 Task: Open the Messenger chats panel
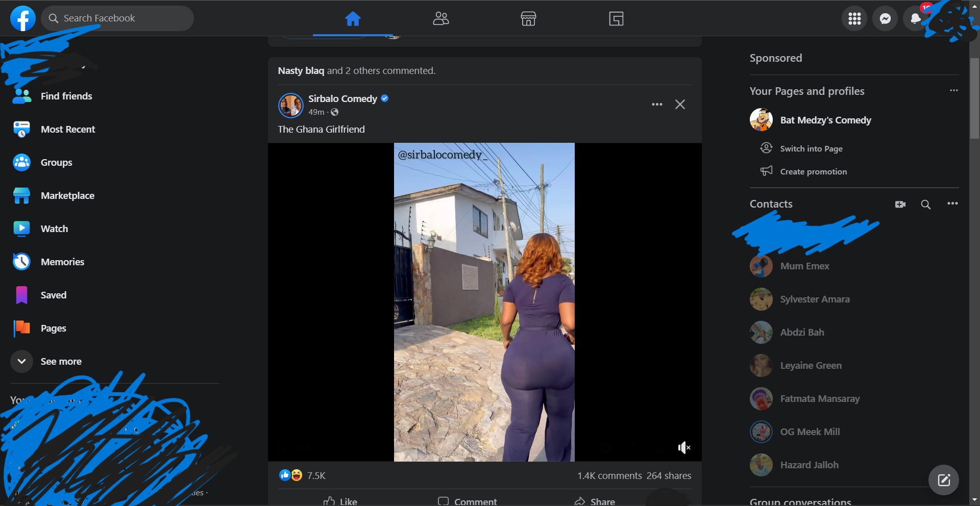(x=885, y=18)
